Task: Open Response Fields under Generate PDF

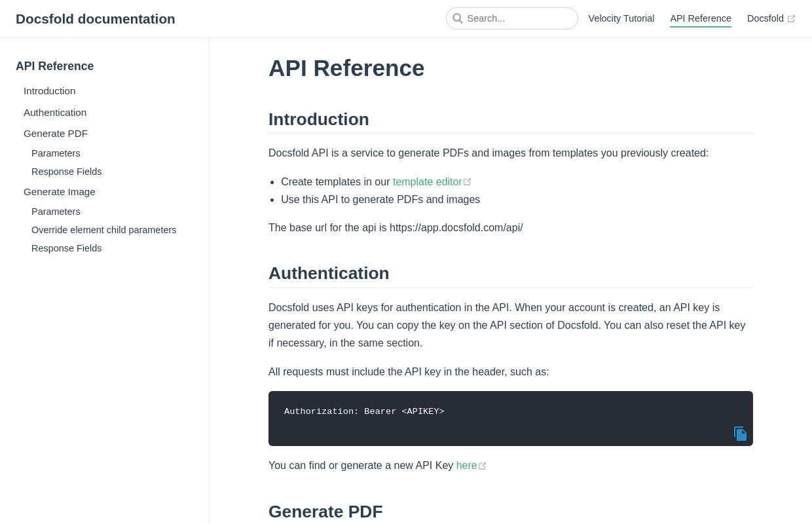Action: (67, 172)
